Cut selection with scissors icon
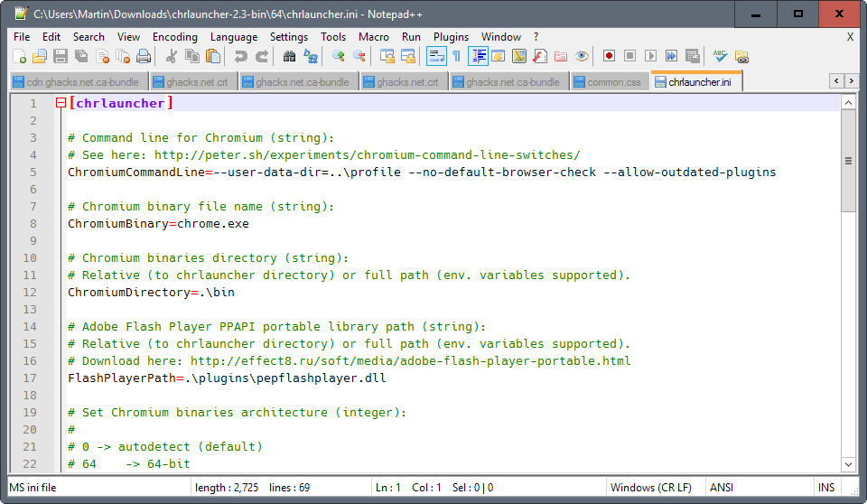The width and height of the screenshot is (867, 504). click(172, 56)
